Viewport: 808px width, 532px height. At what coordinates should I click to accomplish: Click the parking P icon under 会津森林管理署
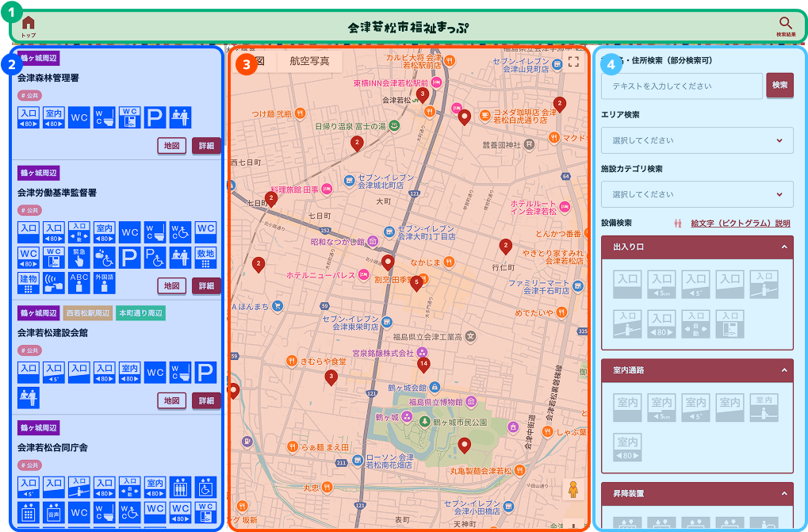pyautogui.click(x=155, y=117)
